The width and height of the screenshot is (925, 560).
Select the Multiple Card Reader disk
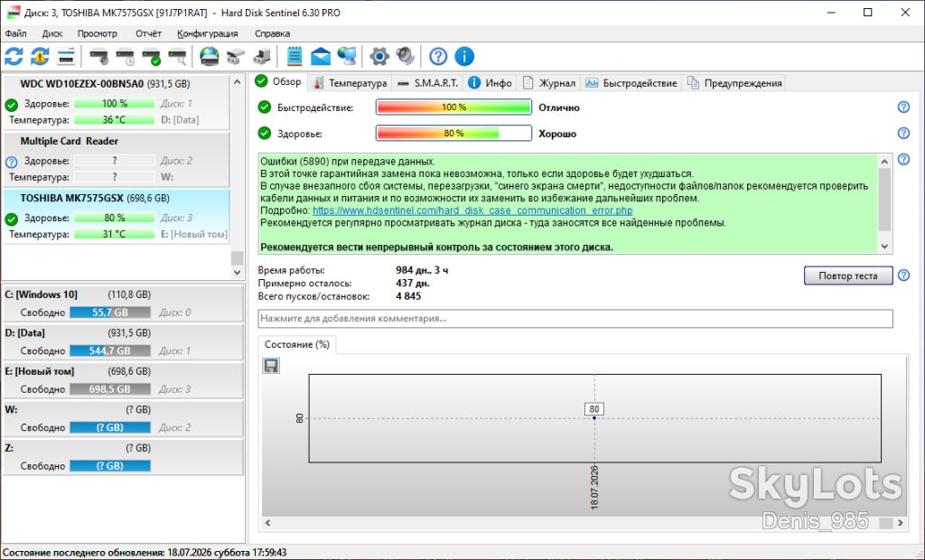116,159
